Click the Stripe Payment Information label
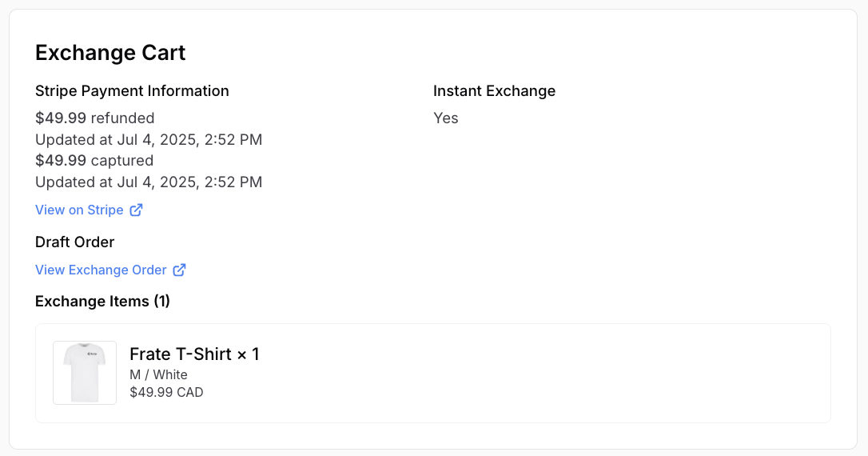 click(132, 91)
